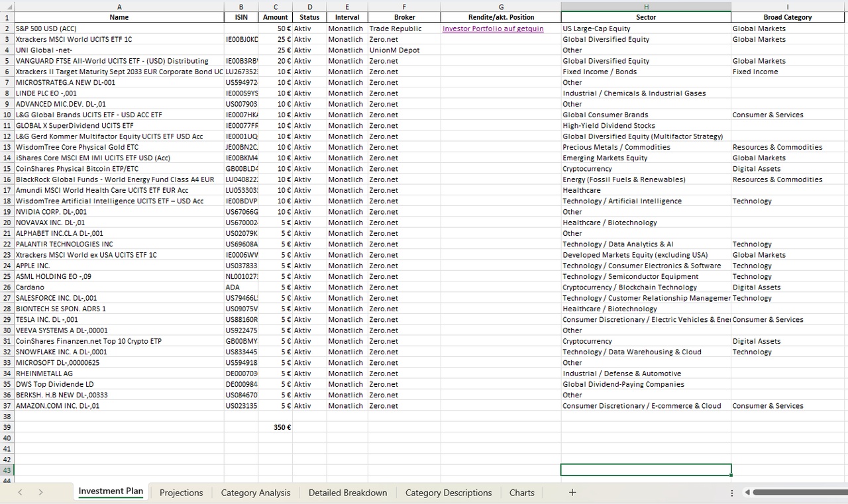Open the Projections sheet tab
Image resolution: width=848 pixels, height=504 pixels.
[x=181, y=493]
